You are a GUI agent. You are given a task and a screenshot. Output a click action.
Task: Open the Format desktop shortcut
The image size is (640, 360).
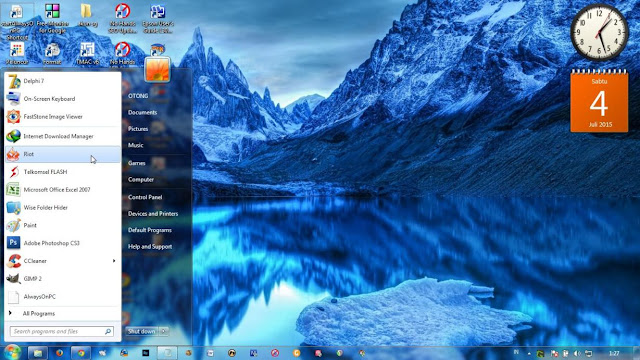(x=52, y=53)
